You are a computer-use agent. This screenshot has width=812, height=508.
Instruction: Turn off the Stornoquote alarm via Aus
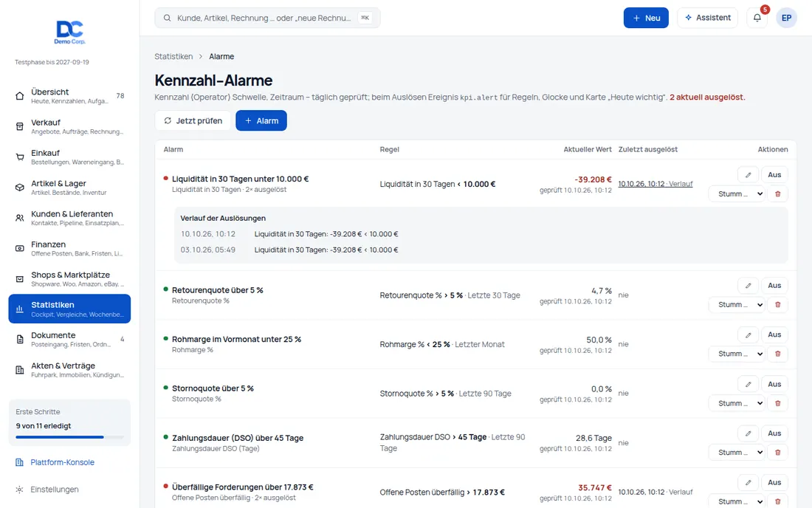774,384
